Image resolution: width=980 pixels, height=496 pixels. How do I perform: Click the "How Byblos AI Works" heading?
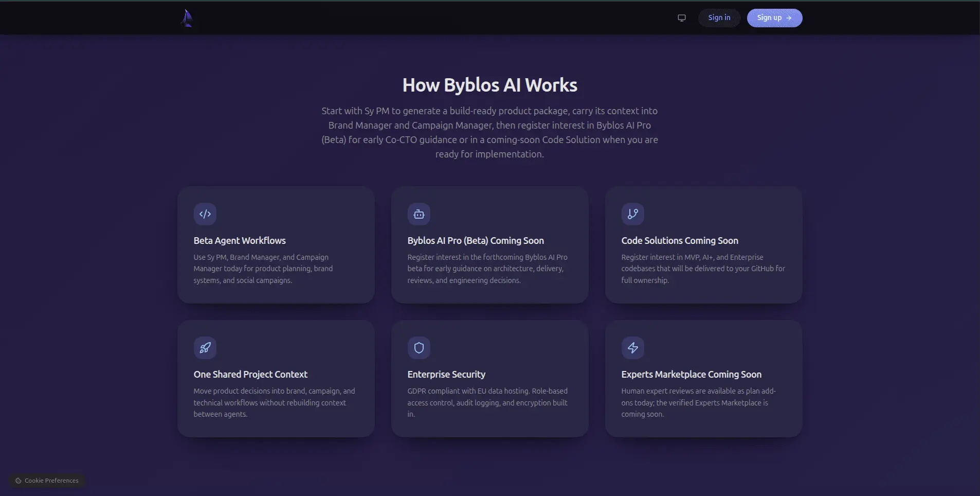coord(490,85)
